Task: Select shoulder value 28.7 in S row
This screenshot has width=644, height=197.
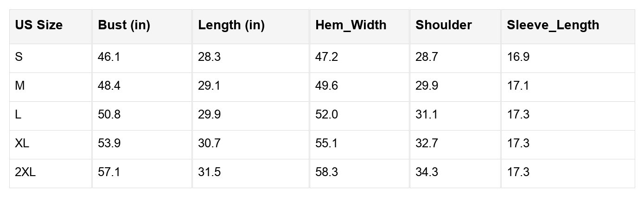Action: click(x=427, y=57)
